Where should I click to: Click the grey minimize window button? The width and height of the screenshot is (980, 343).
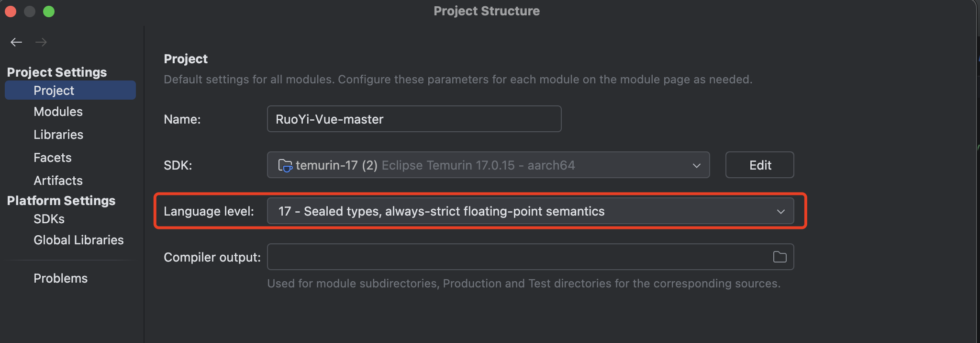click(x=30, y=11)
